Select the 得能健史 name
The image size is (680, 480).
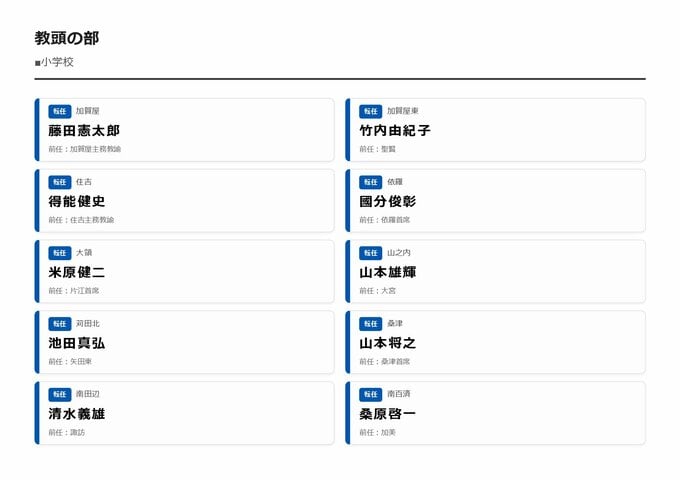[x=77, y=201]
